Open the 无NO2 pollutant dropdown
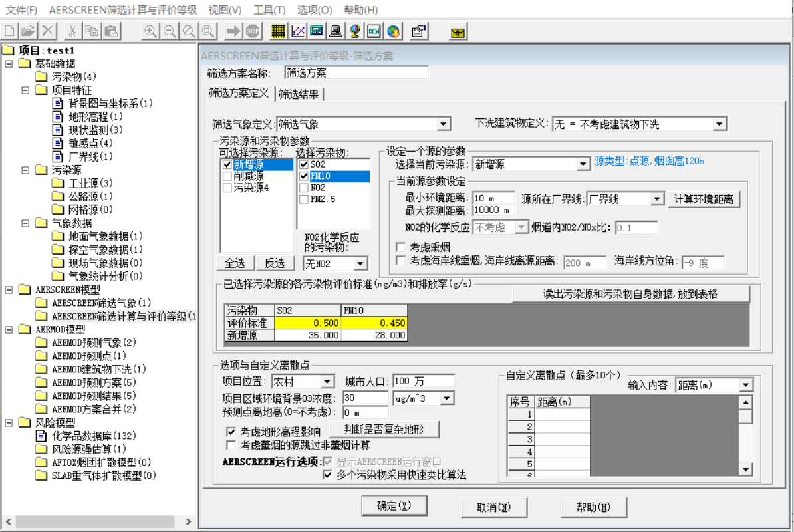794x532 pixels. coord(360,264)
